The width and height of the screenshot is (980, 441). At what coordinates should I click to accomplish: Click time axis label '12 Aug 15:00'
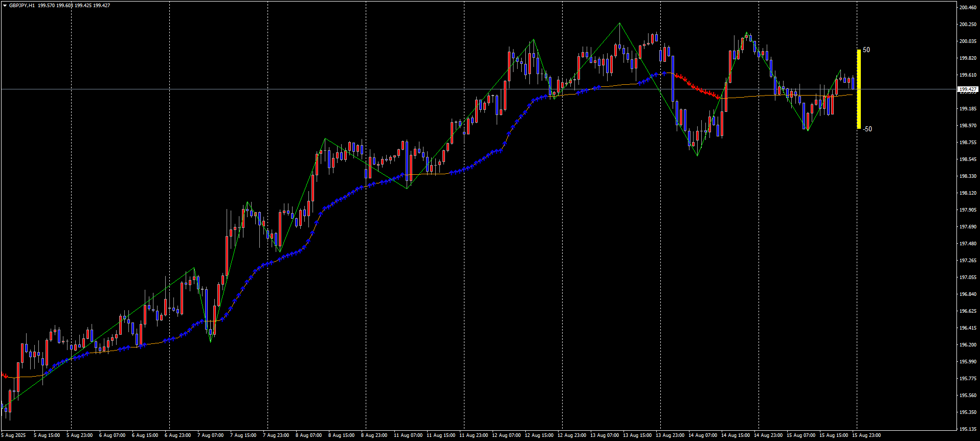pyautogui.click(x=539, y=436)
